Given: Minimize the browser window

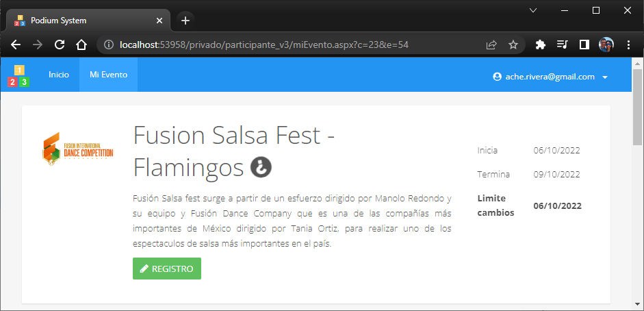Looking at the screenshot, I should [565, 11].
